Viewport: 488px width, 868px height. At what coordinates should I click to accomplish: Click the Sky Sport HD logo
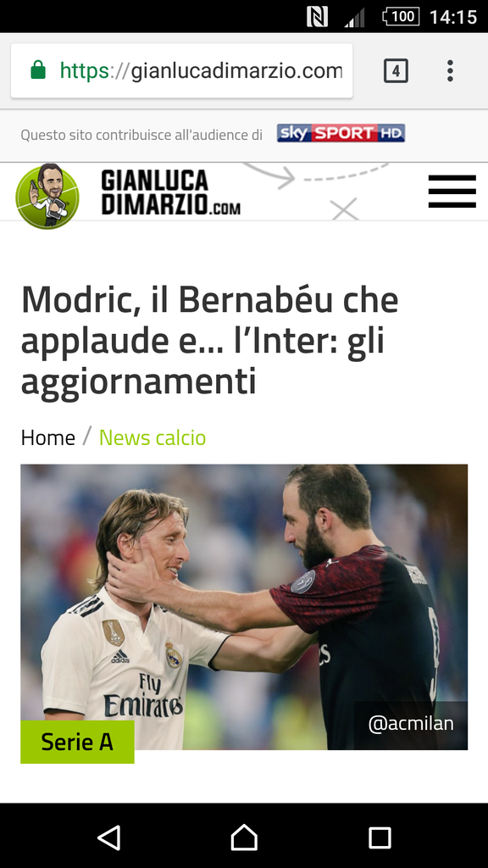(x=341, y=133)
